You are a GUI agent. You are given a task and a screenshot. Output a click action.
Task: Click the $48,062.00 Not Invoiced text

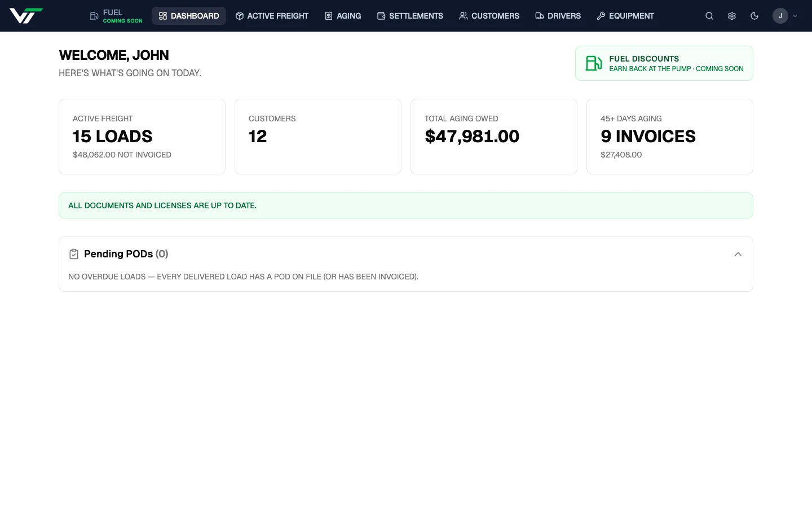122,155
